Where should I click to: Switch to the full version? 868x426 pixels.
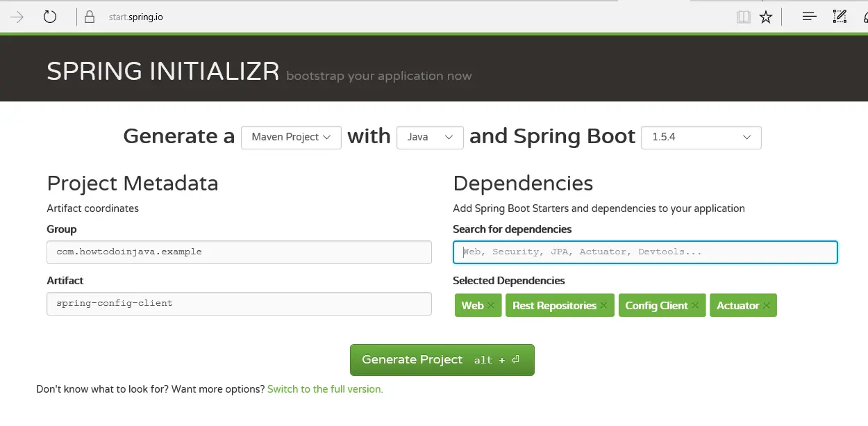325,388
